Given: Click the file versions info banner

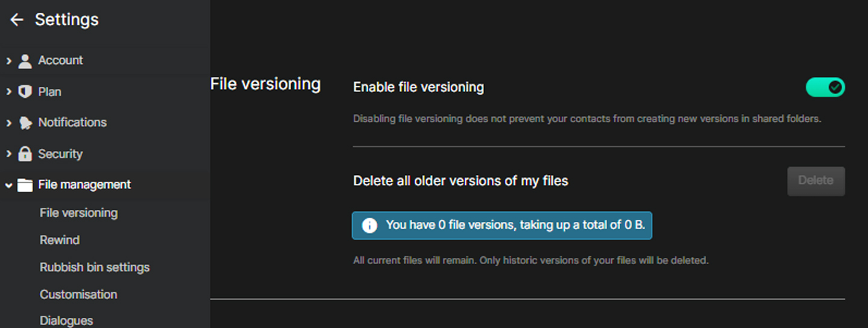Looking at the screenshot, I should [x=502, y=225].
